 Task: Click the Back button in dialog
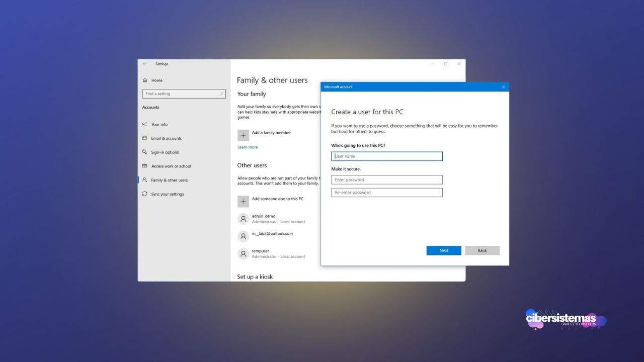[482, 250]
